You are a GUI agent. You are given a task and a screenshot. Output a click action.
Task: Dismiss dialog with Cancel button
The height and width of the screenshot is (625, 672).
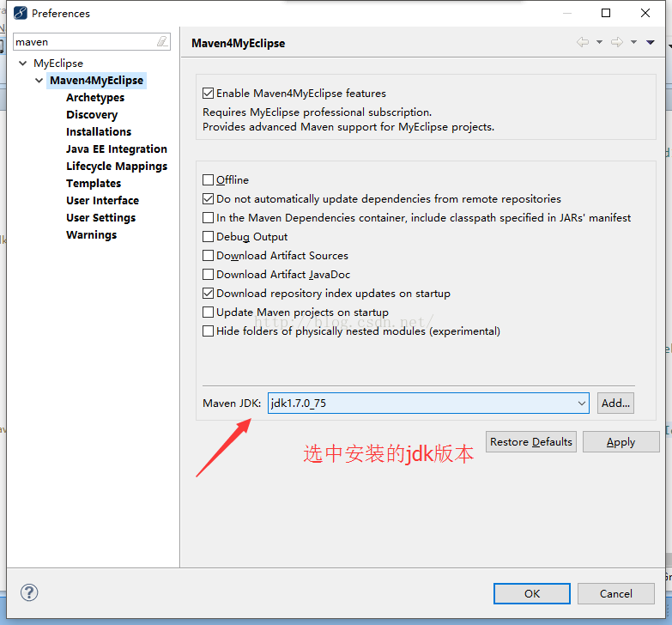tap(616, 593)
